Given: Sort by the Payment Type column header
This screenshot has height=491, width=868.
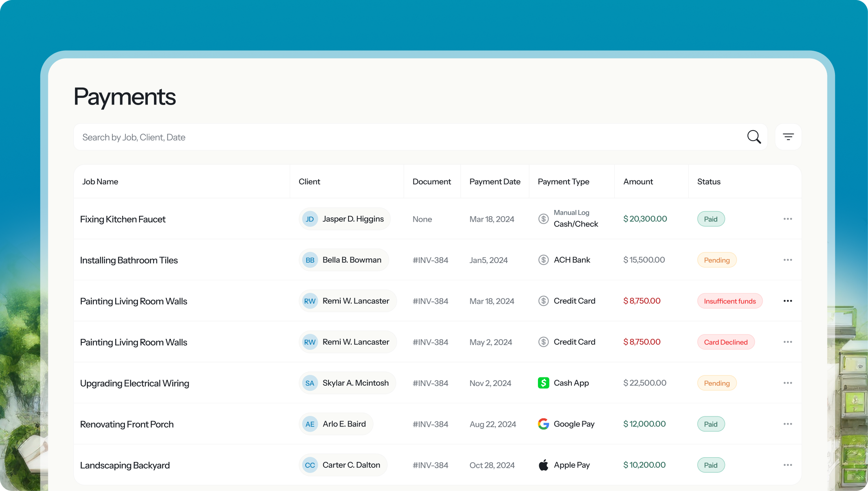Looking at the screenshot, I should 563,182.
